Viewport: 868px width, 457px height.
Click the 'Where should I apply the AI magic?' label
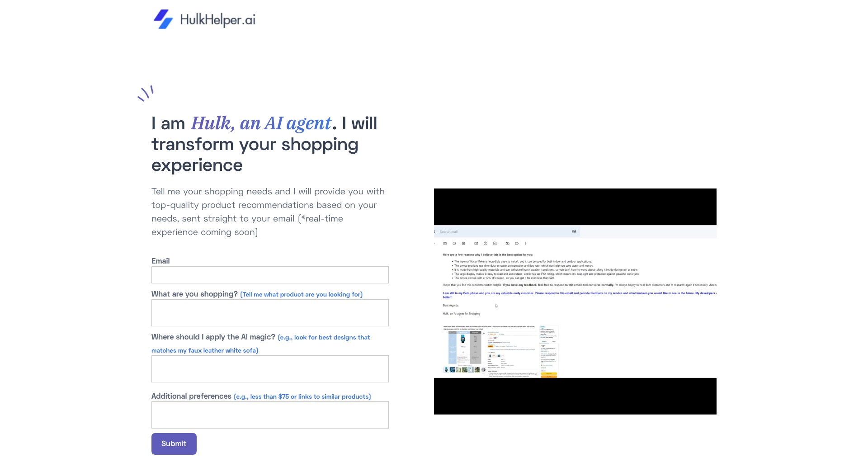click(x=213, y=337)
